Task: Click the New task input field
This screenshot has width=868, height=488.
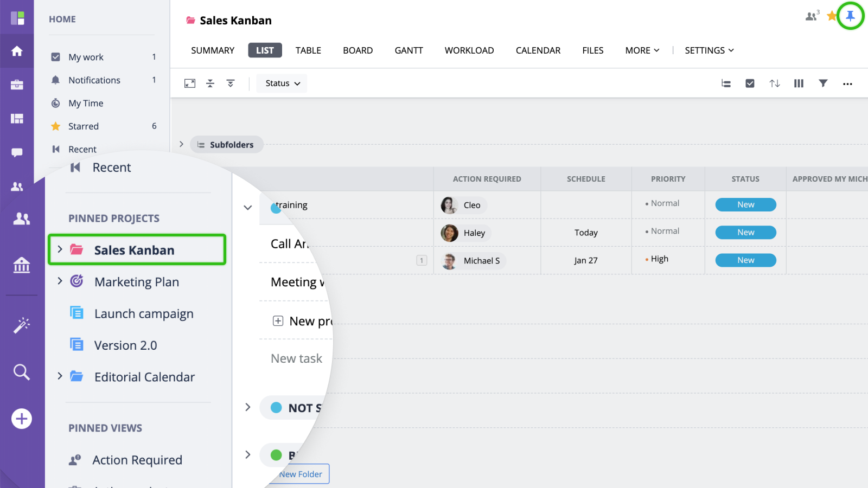Action: click(296, 358)
